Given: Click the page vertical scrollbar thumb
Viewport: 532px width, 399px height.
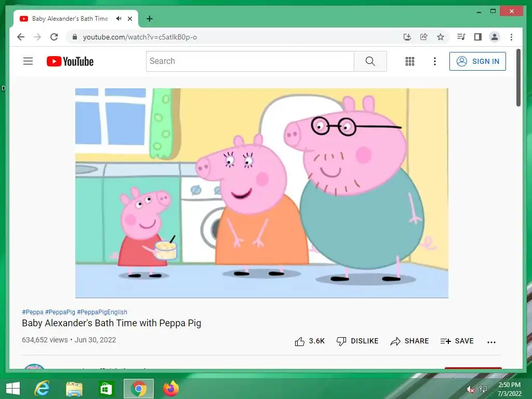Looking at the screenshot, I should 518,77.
